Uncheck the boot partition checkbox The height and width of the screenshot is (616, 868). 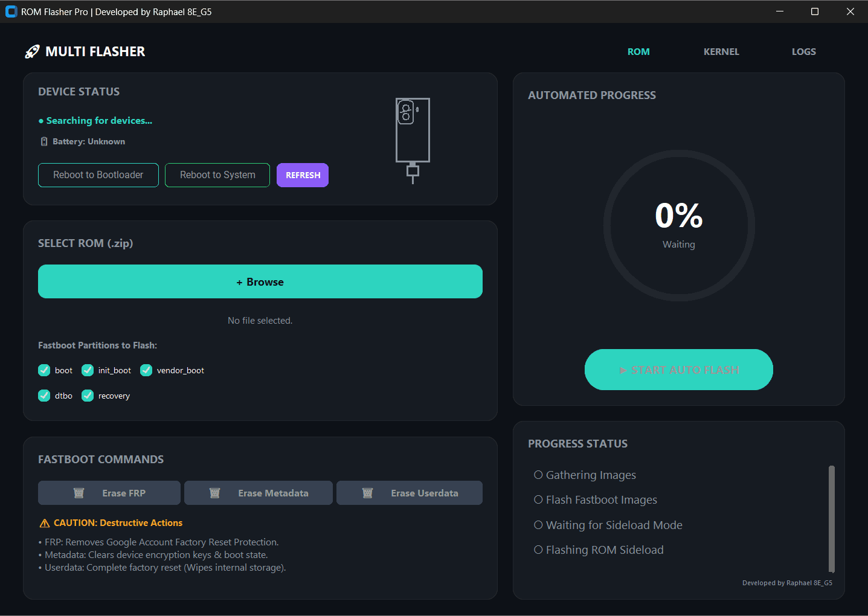click(x=44, y=370)
